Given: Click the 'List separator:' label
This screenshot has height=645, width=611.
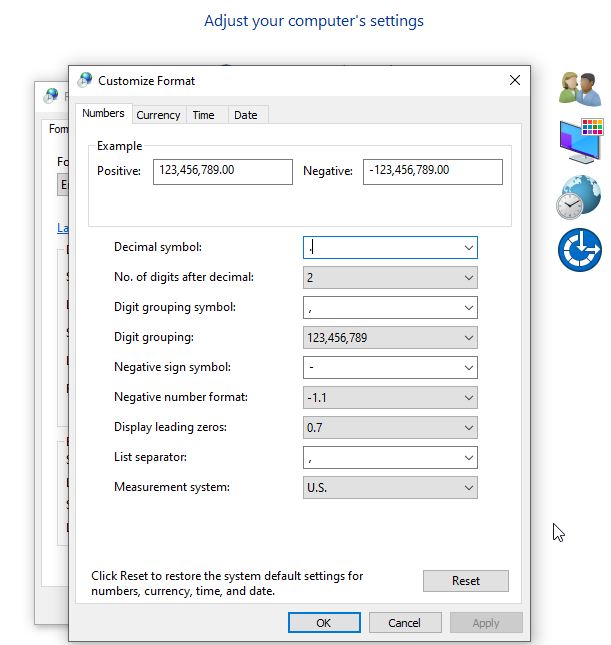Looking at the screenshot, I should click(150, 457).
